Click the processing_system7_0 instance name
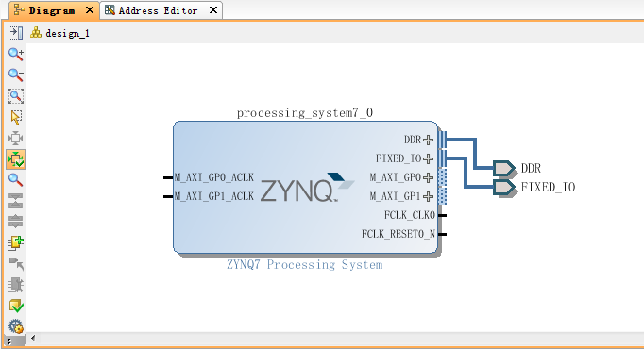The image size is (644, 349). click(x=305, y=113)
